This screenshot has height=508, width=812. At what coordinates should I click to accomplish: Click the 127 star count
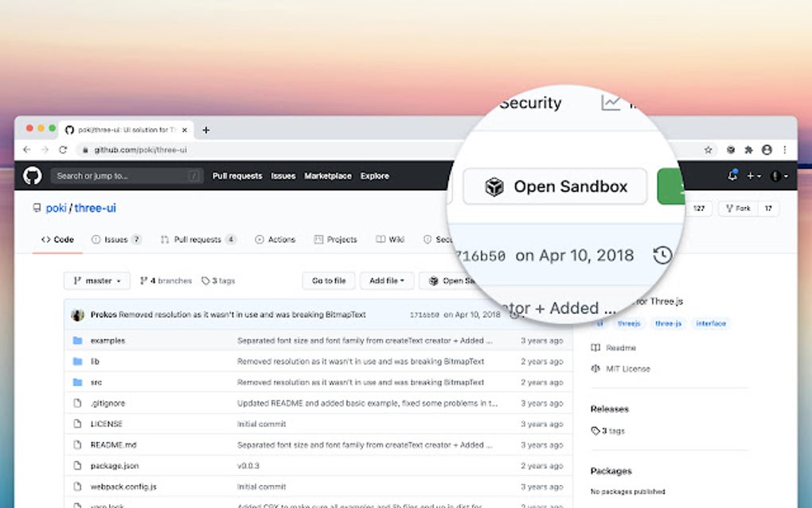pyautogui.click(x=699, y=208)
